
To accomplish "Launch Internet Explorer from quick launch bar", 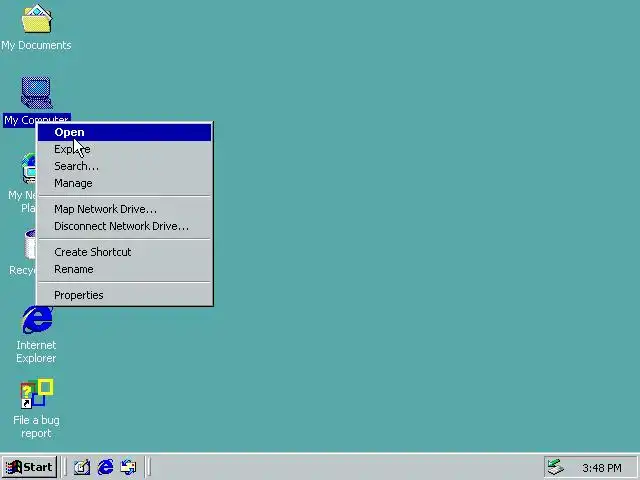I will [105, 467].
